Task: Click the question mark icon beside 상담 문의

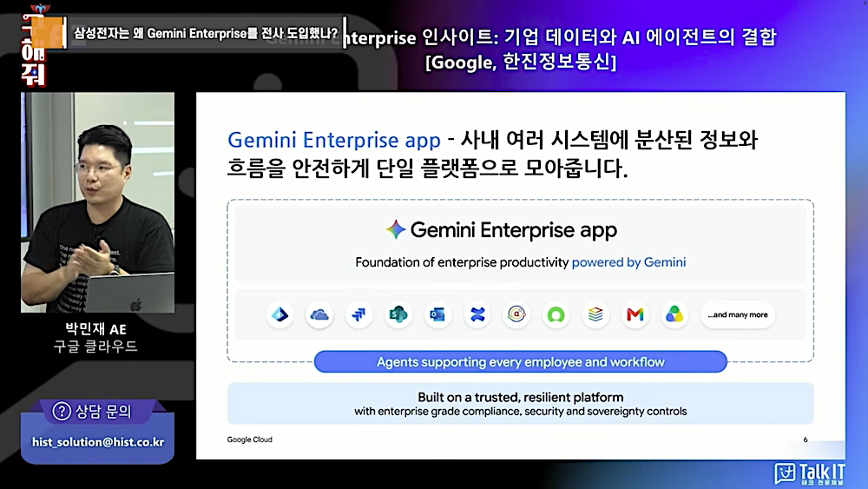Action: coord(62,411)
